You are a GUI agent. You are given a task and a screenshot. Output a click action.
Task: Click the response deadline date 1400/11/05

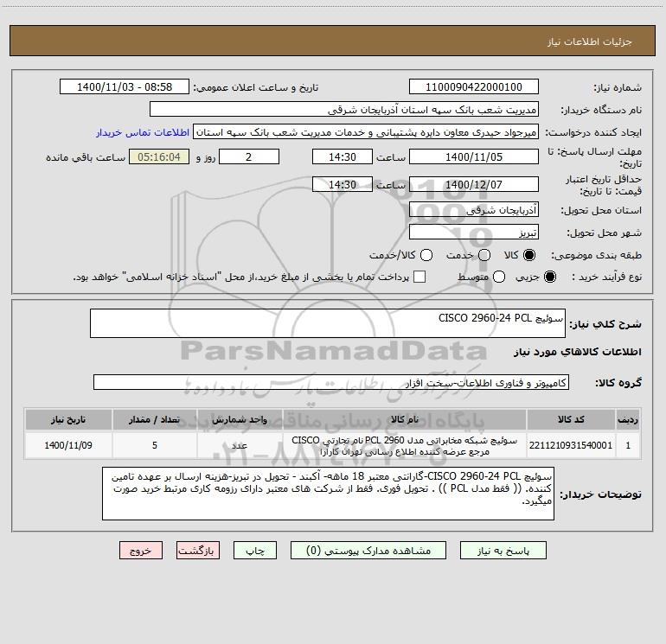474,156
